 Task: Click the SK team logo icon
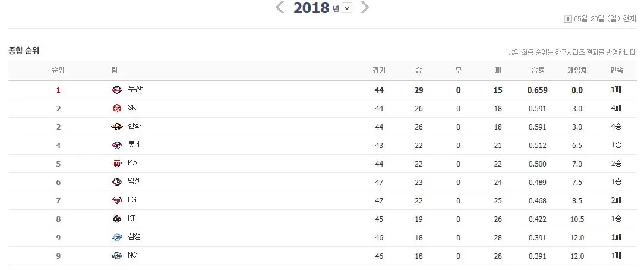pyautogui.click(x=117, y=108)
